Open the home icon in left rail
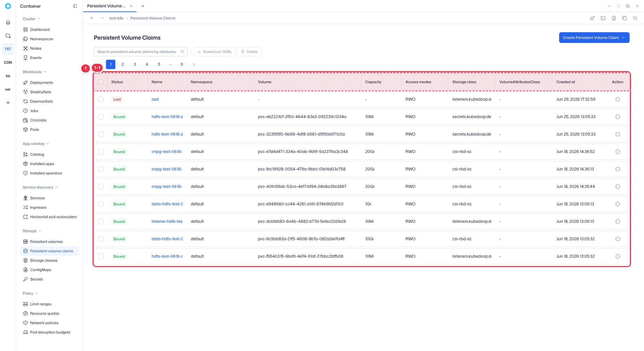 [8, 22]
